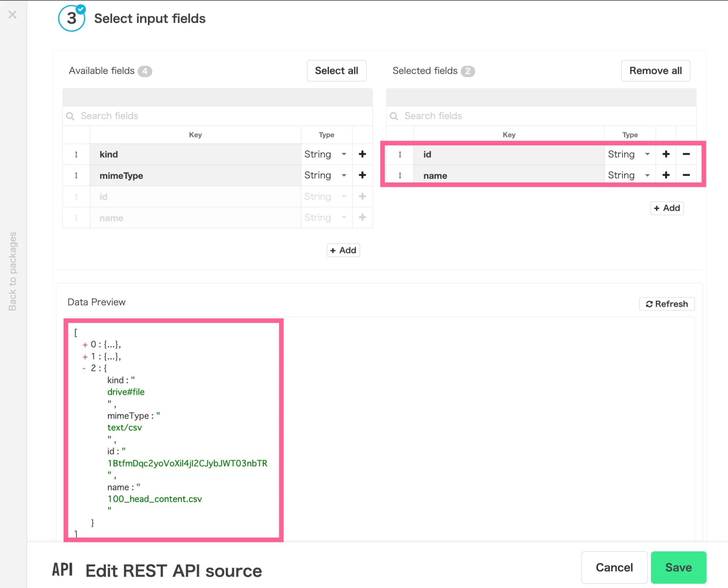Open the disabled Type dropdown for available id
This screenshot has width=728, height=588.
click(x=326, y=196)
